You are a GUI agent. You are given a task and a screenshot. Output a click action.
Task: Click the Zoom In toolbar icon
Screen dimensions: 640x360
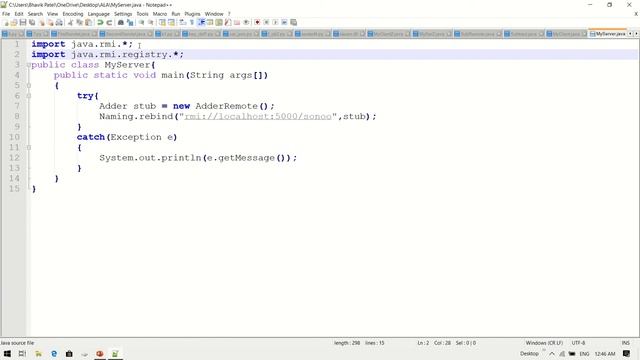pyautogui.click(x=141, y=22)
